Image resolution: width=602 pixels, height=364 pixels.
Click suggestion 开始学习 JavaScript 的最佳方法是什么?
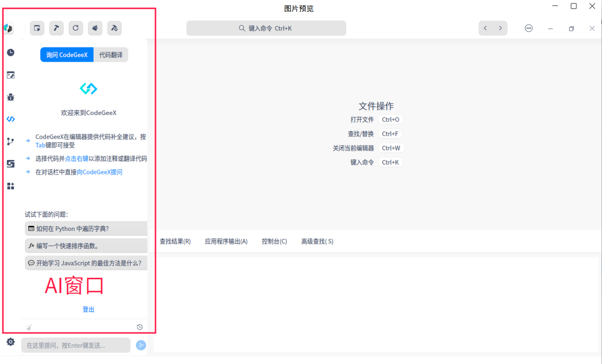[x=86, y=262]
